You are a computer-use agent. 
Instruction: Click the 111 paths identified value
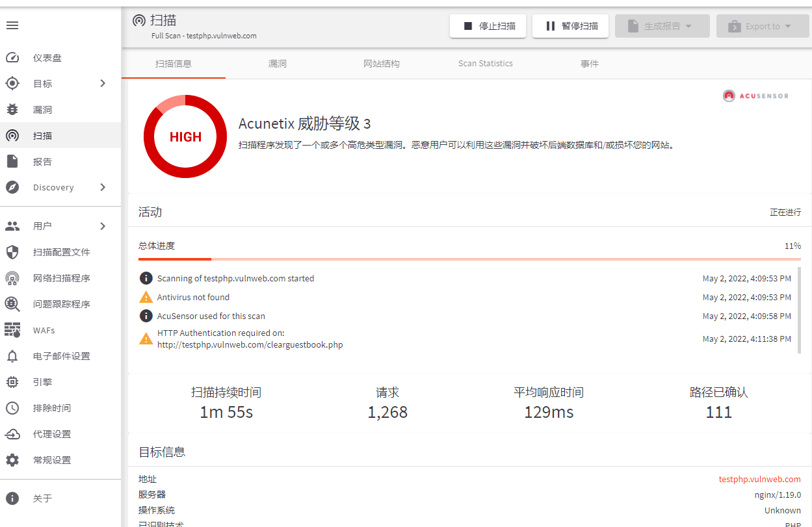719,412
